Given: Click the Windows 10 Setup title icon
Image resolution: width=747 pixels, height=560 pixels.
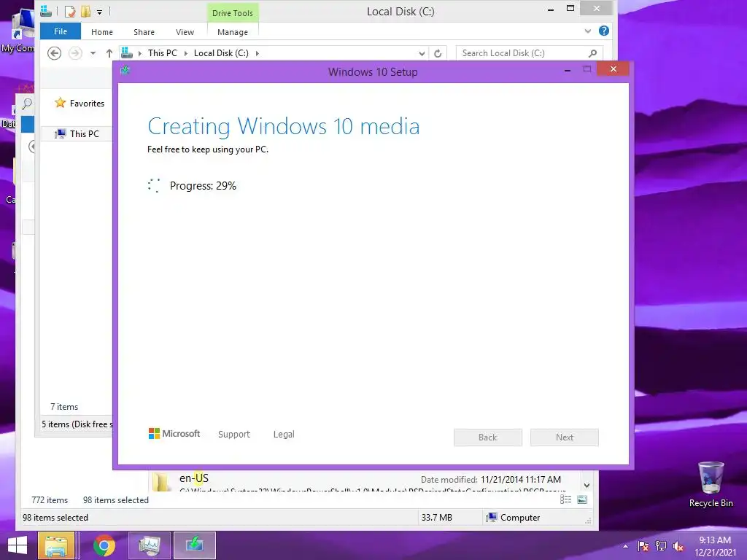Looking at the screenshot, I should [x=125, y=71].
